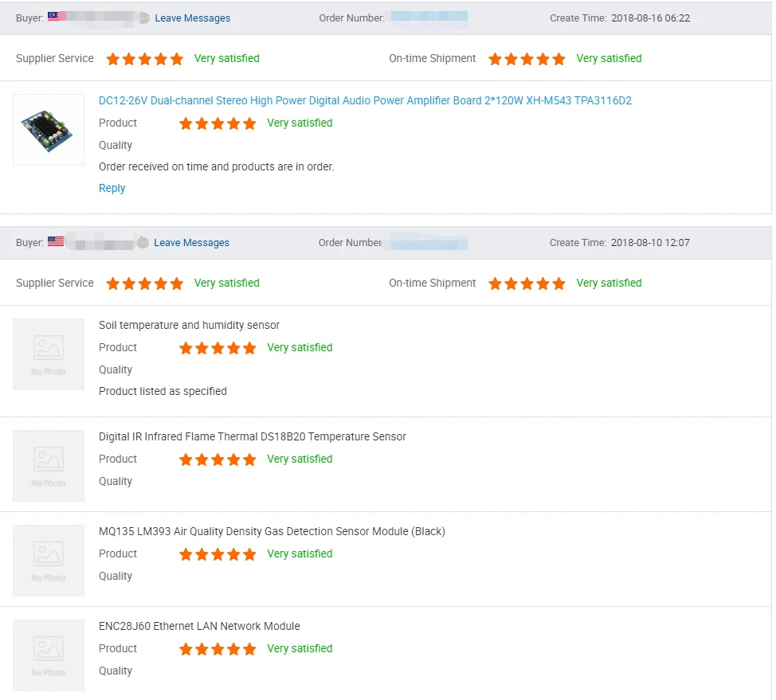Viewport: 776px width, 700px height.
Task: Click On-time Shipment stars in the second order
Action: click(527, 284)
